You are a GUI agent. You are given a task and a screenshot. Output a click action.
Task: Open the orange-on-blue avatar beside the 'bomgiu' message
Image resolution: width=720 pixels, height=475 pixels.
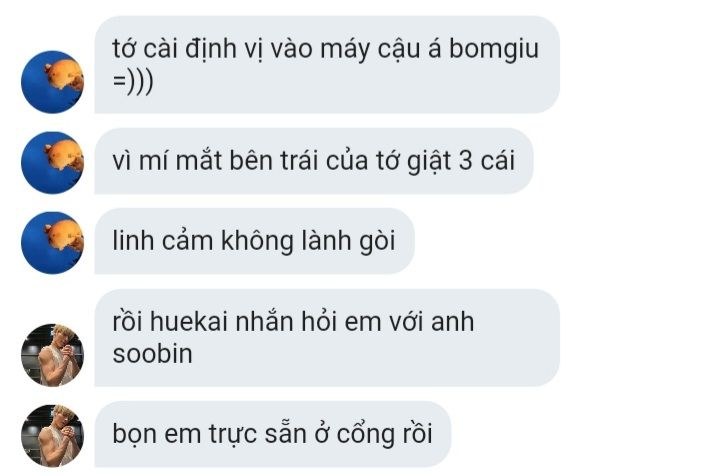[52, 82]
